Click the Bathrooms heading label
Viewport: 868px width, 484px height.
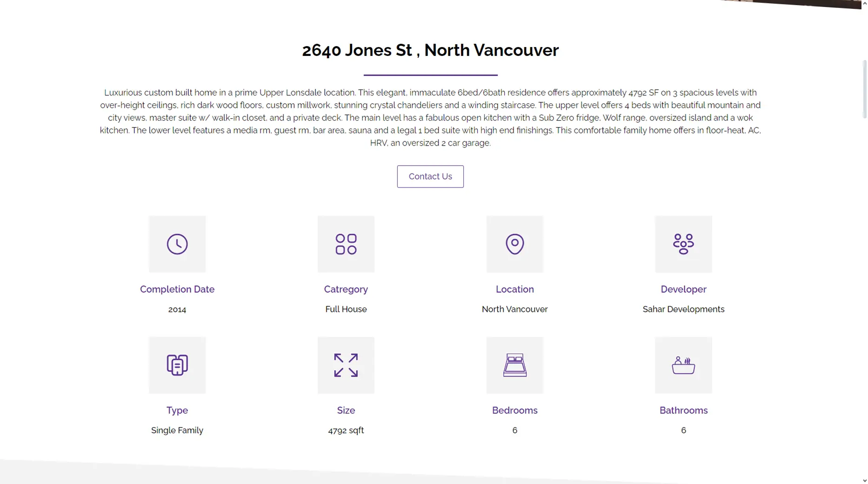point(683,410)
